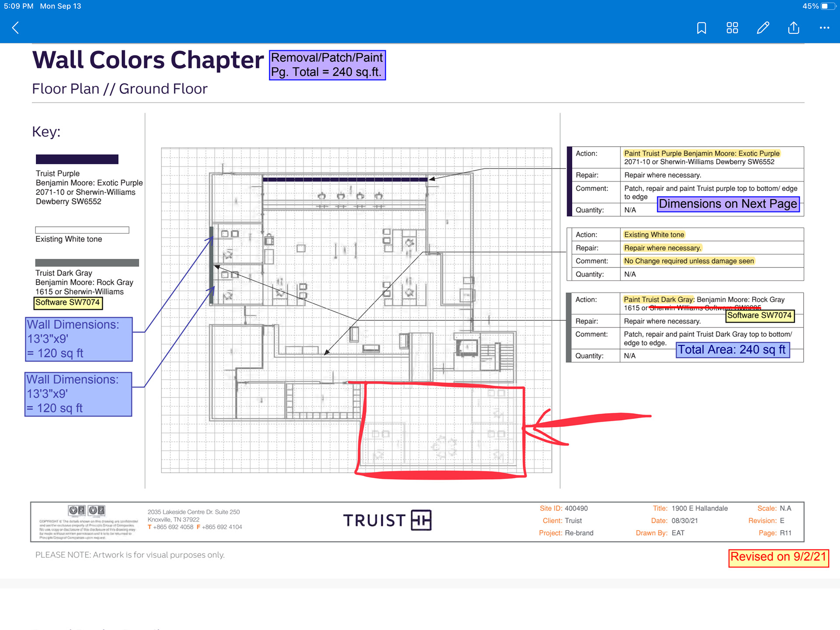This screenshot has height=630, width=840.
Task: Select the lower Wall Dimensions callout box
Action: click(78, 394)
